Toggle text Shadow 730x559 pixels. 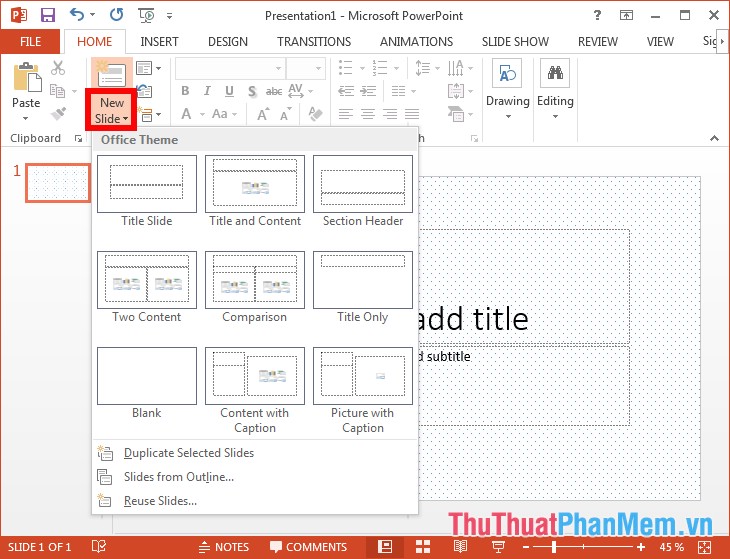coord(252,91)
